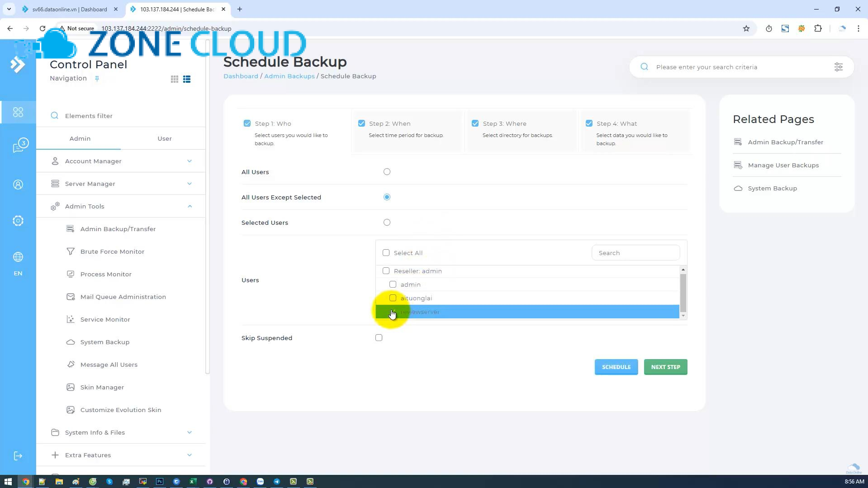
Task: Open Brute Force Monitor
Action: (112, 251)
